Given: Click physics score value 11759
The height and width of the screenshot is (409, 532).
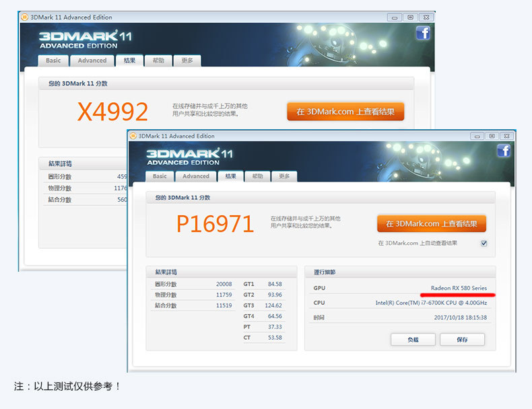Looking at the screenshot, I should 224,295.
